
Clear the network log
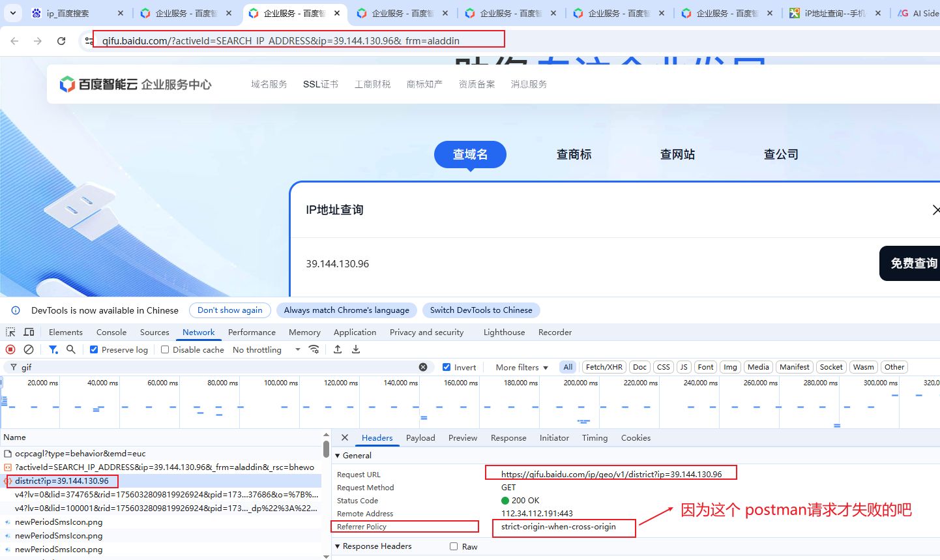pyautogui.click(x=29, y=349)
